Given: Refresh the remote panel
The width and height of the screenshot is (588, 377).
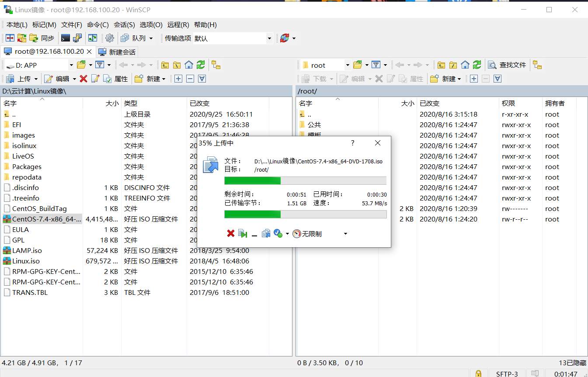Looking at the screenshot, I should point(477,65).
